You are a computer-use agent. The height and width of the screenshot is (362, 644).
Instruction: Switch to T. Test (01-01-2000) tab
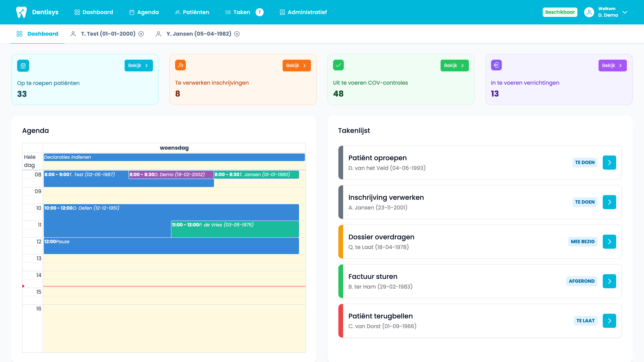point(108,34)
